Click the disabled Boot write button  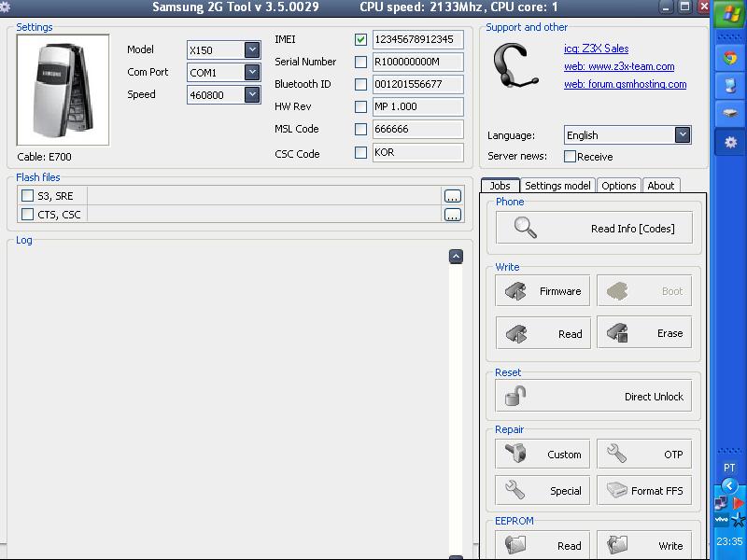coord(644,290)
